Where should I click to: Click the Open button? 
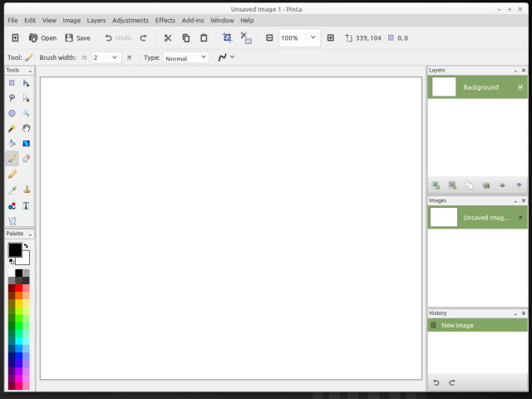click(x=42, y=37)
